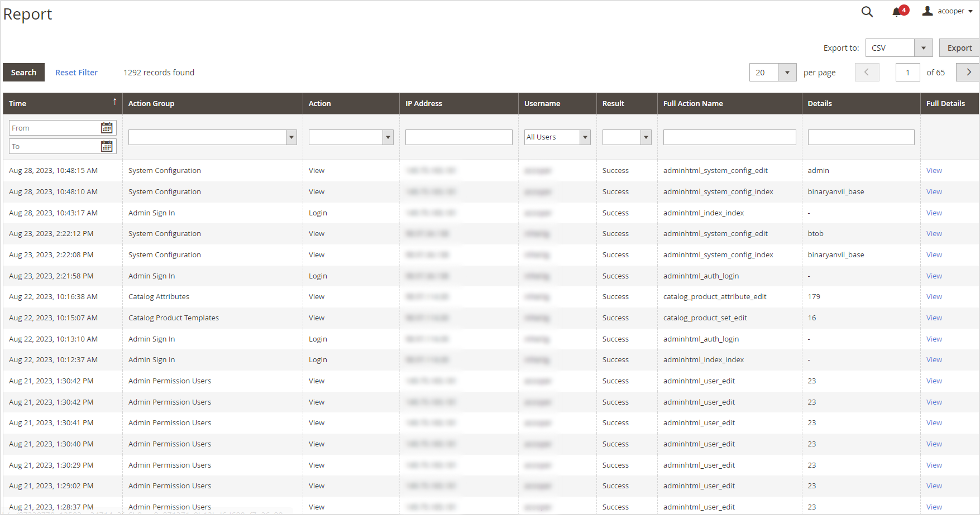Click the Search button
The height and width of the screenshot is (519, 980).
[23, 73]
